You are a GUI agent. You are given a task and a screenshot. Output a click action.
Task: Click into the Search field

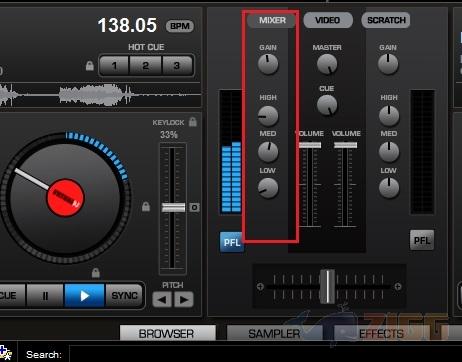[x=266, y=354]
